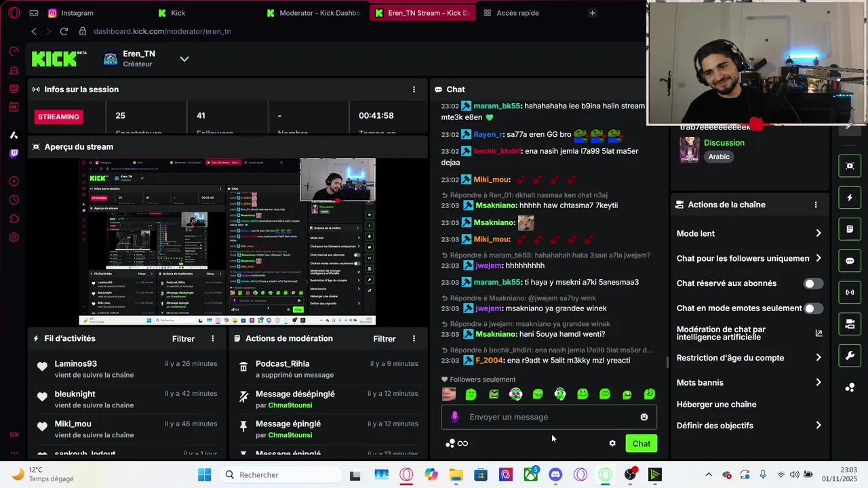Open Discord from the taskbar

click(555, 474)
